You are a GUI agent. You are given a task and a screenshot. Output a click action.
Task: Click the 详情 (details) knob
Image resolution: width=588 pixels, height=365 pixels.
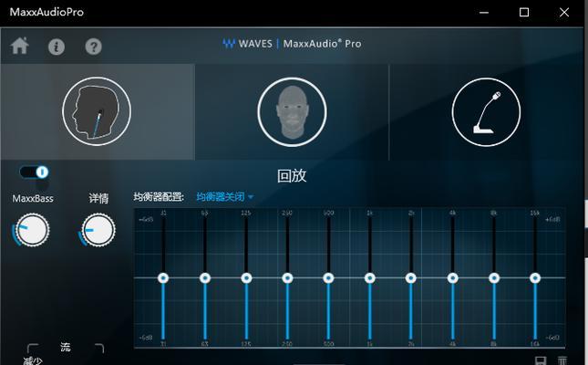98,230
